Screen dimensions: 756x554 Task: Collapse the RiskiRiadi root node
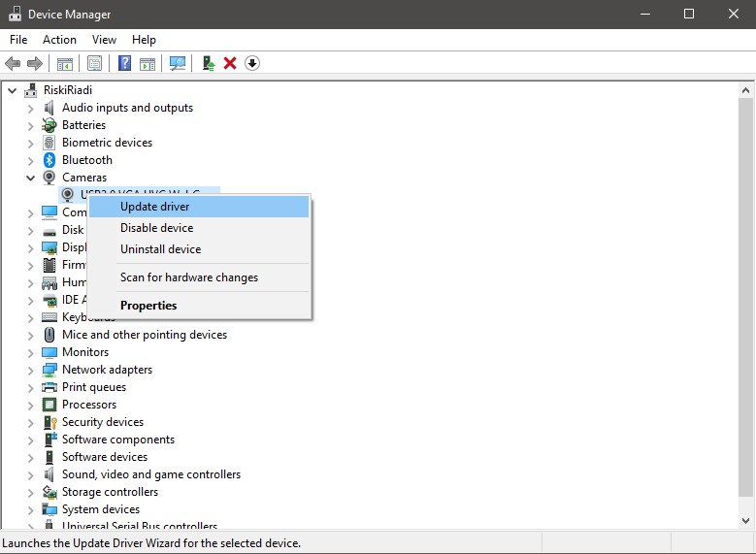[13, 90]
